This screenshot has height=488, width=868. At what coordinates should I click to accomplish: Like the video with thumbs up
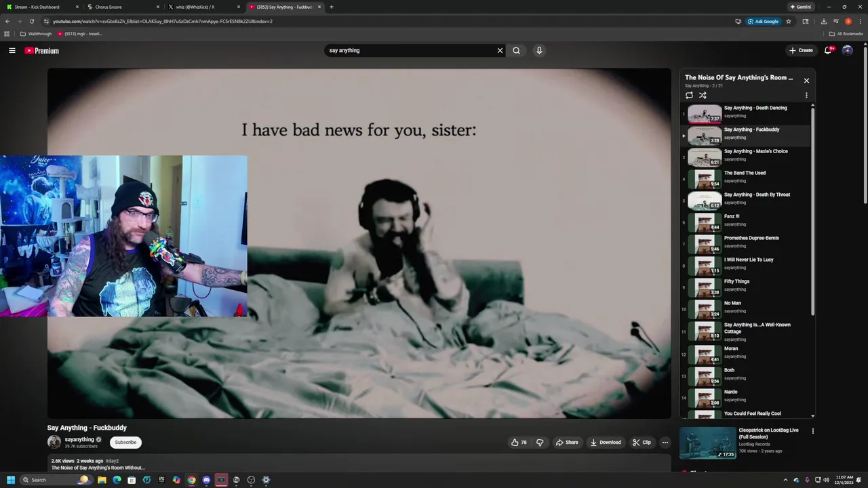click(519, 443)
